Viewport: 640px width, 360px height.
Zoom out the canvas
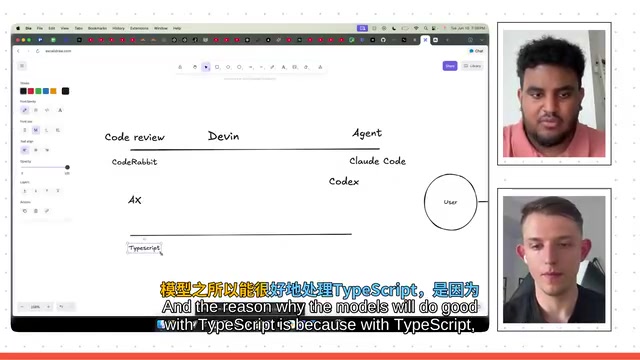(22, 307)
